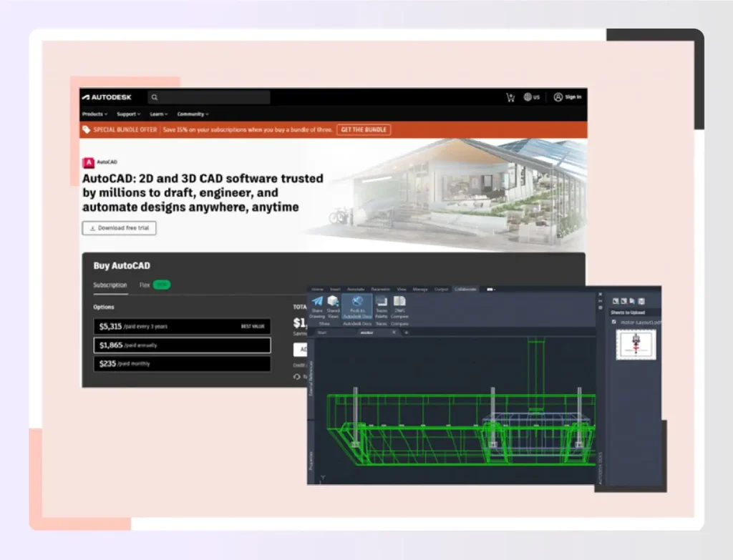This screenshot has height=560, width=733.
Task: Expand the Support menu
Action: click(127, 114)
